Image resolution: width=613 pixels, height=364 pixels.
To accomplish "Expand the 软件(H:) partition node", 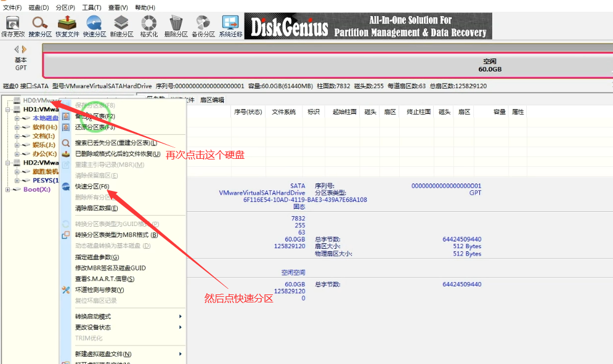I will click(x=17, y=127).
